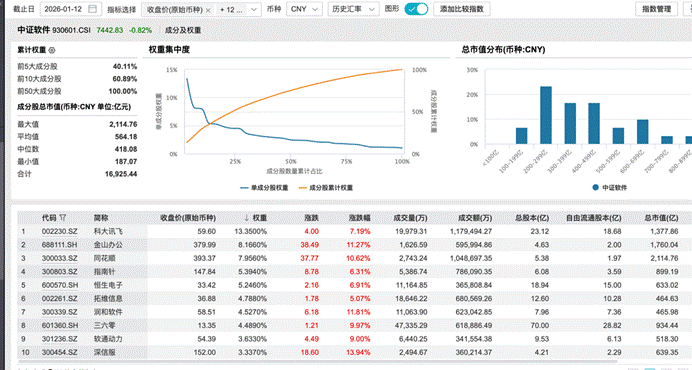Toggle 单成分股权重 series in chart legend
Viewport: 692px width, 370px height.
pyautogui.click(x=264, y=188)
